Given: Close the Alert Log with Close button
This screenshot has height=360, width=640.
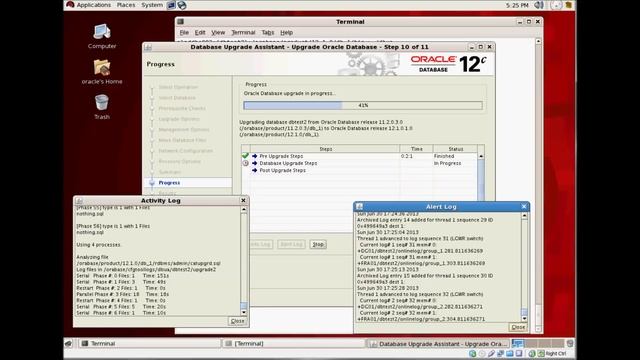Looking at the screenshot, I should pyautogui.click(x=518, y=327).
